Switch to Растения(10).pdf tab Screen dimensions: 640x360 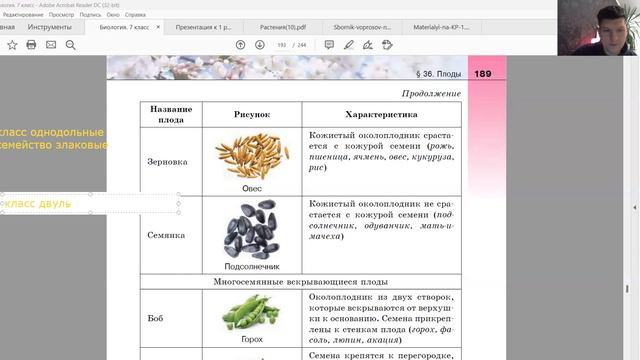point(283,27)
